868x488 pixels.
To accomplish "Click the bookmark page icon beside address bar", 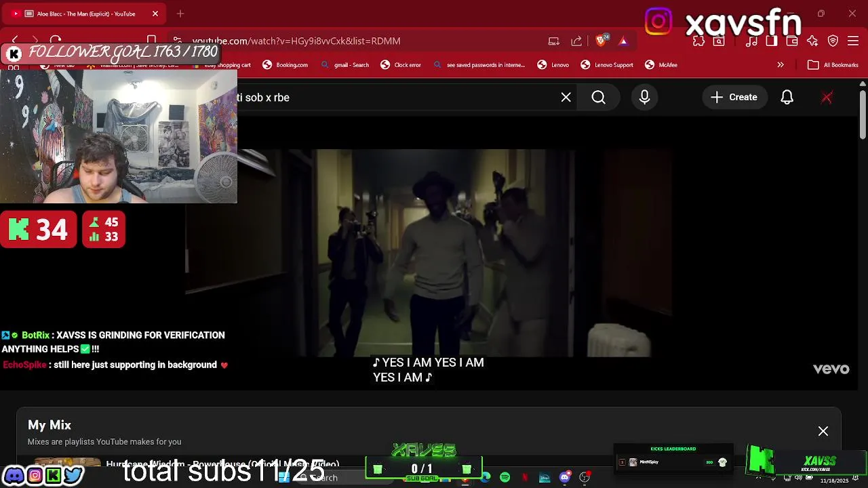I will (152, 41).
